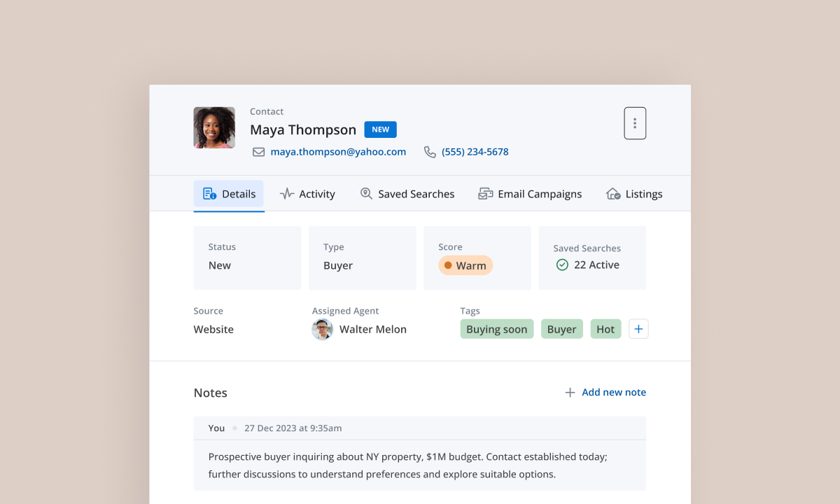Image resolution: width=840 pixels, height=504 pixels.
Task: Click Maya Thompson's profile photo
Action: [x=214, y=127]
